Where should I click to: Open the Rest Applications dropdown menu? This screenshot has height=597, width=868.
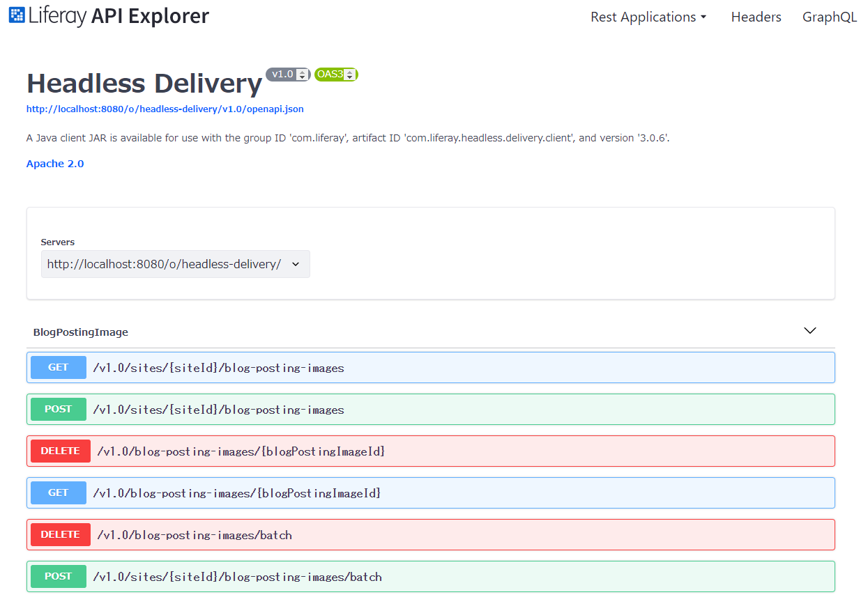[x=648, y=17]
